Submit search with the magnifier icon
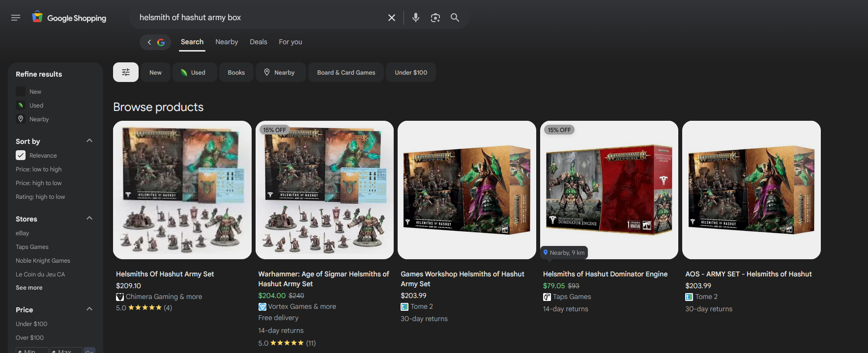The image size is (868, 353). (x=455, y=18)
